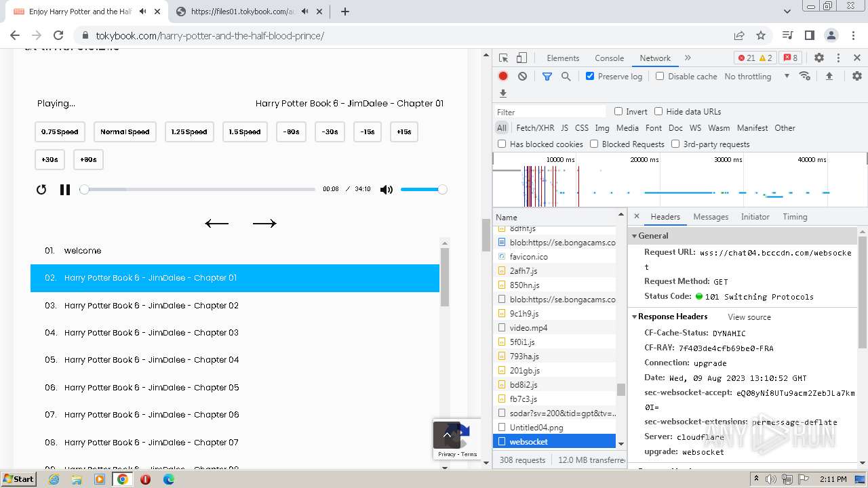
Task: Show more DevTools tabs chevron
Action: point(688,58)
